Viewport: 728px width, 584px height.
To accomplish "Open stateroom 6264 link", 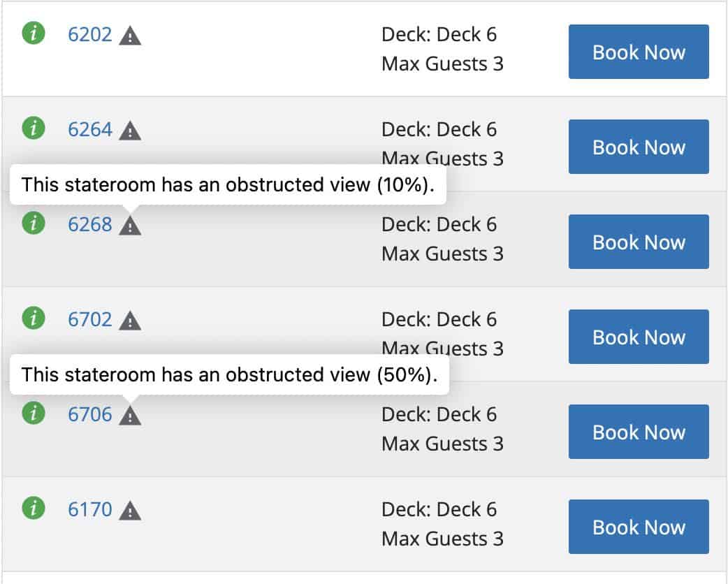I will coord(89,129).
